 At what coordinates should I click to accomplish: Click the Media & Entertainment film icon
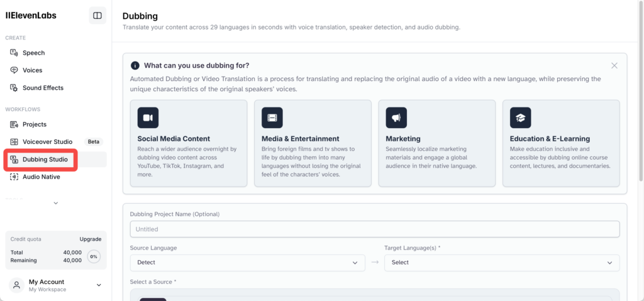272,118
